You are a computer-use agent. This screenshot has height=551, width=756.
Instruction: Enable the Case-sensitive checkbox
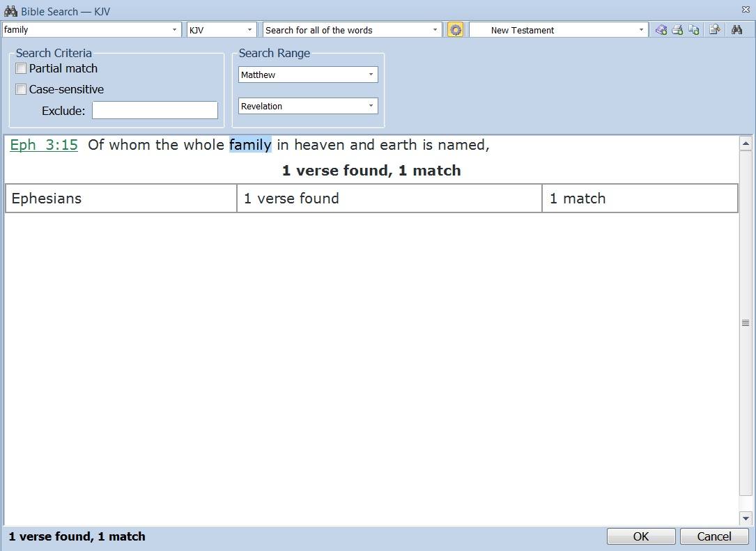pos(21,89)
